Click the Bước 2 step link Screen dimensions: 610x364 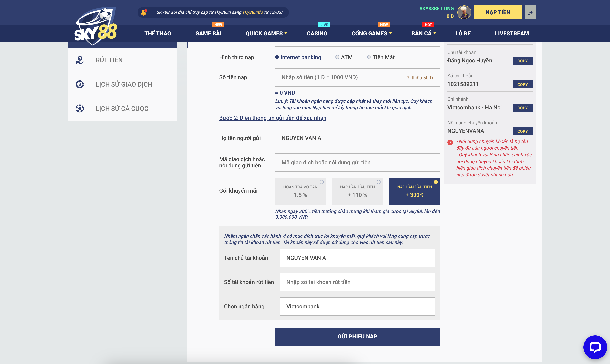[273, 118]
